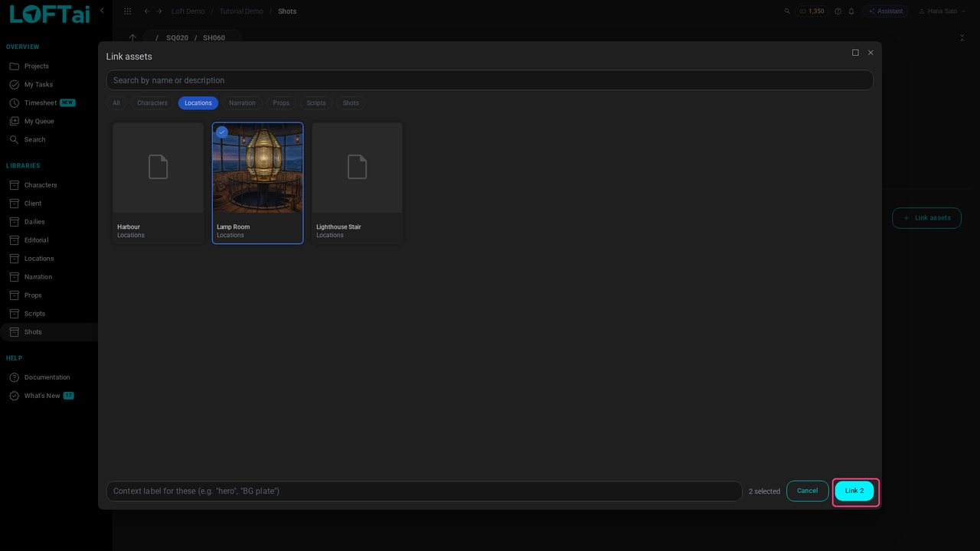Click the LOFTai logo
Image resolution: width=980 pixels, height=551 pixels.
(49, 14)
